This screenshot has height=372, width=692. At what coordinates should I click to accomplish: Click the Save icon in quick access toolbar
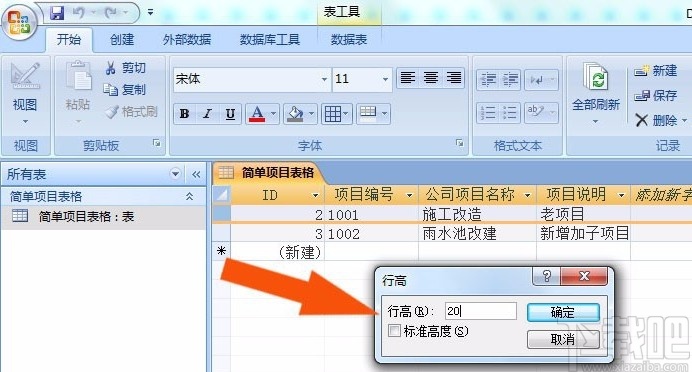pyautogui.click(x=57, y=13)
